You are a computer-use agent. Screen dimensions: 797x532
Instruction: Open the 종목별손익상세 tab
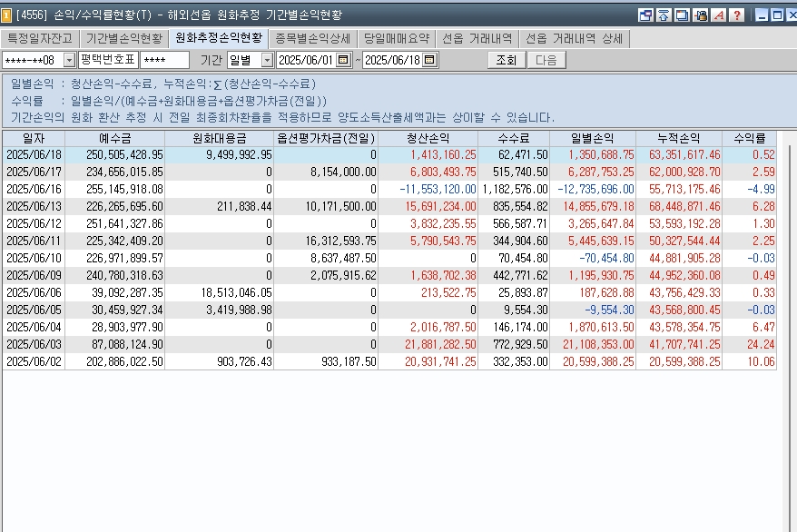313,39
